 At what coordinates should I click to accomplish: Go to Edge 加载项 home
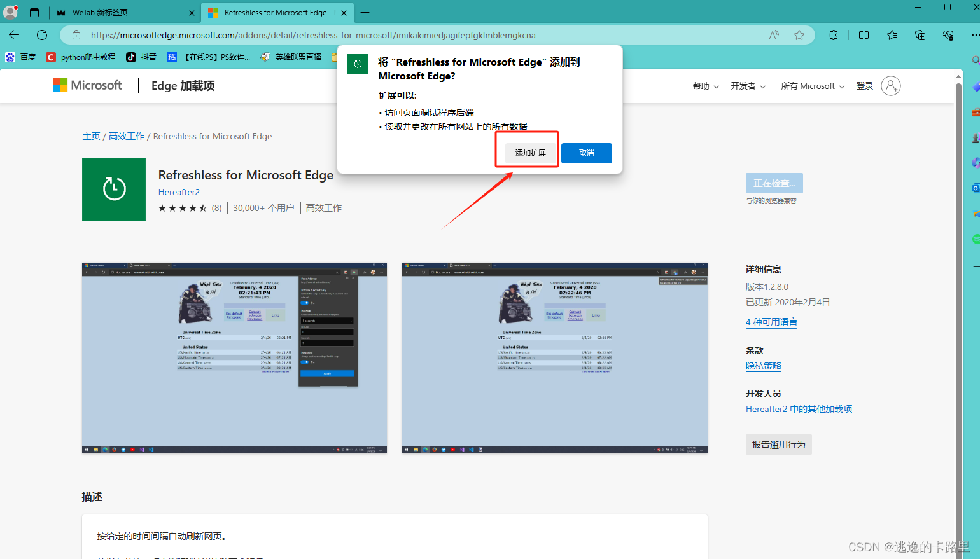point(183,86)
